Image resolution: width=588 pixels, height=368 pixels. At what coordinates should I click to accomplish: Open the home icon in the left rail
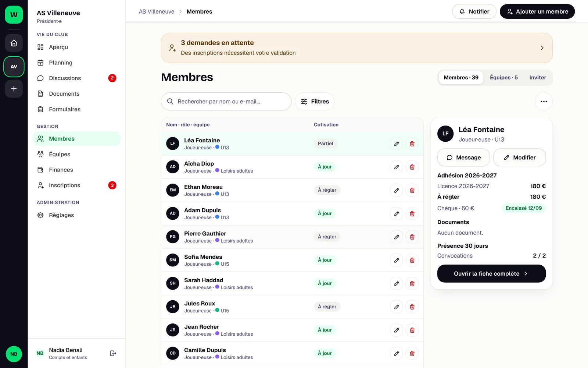point(14,43)
